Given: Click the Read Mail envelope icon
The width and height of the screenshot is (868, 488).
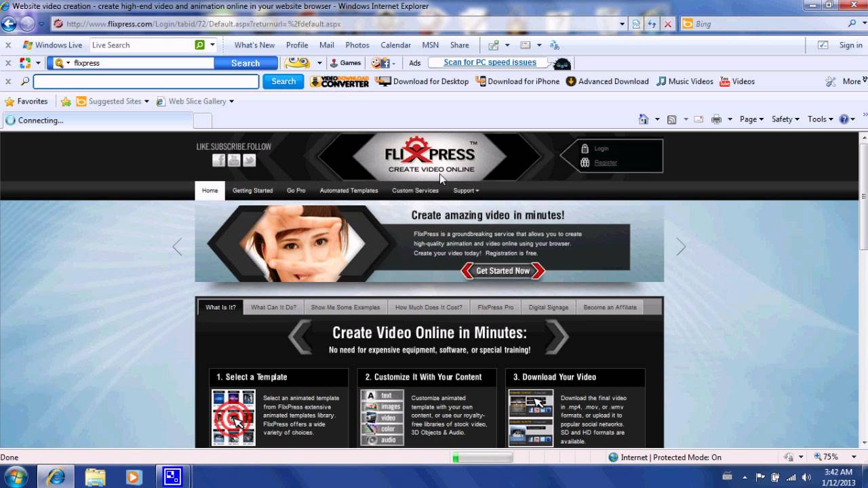Looking at the screenshot, I should [x=698, y=119].
